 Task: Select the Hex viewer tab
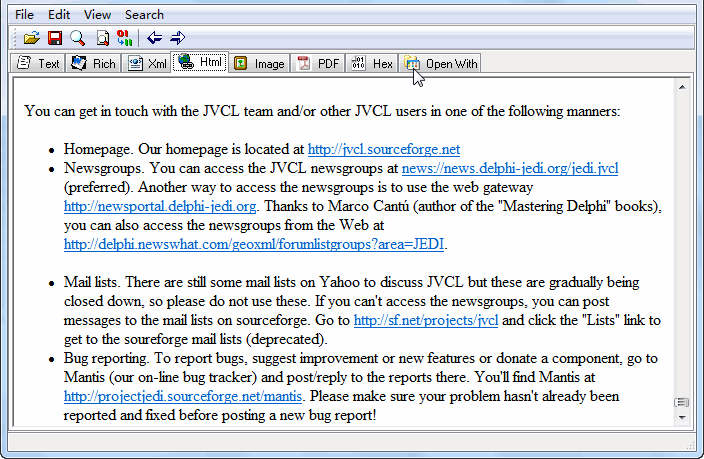373,64
